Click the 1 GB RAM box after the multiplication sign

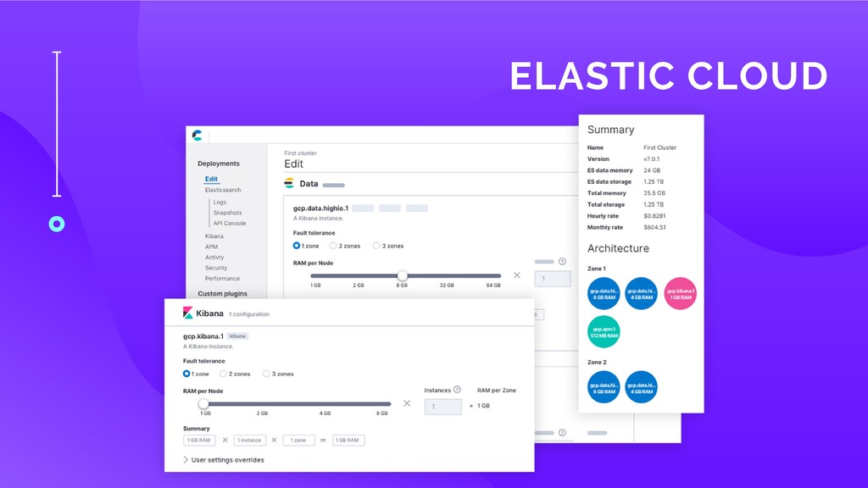(x=199, y=441)
